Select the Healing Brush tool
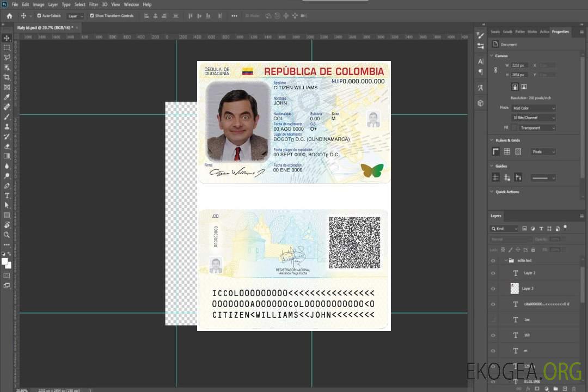The image size is (588, 392). 7,107
